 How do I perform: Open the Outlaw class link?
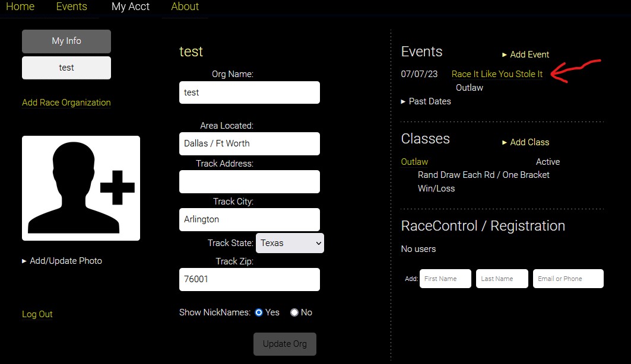(414, 162)
